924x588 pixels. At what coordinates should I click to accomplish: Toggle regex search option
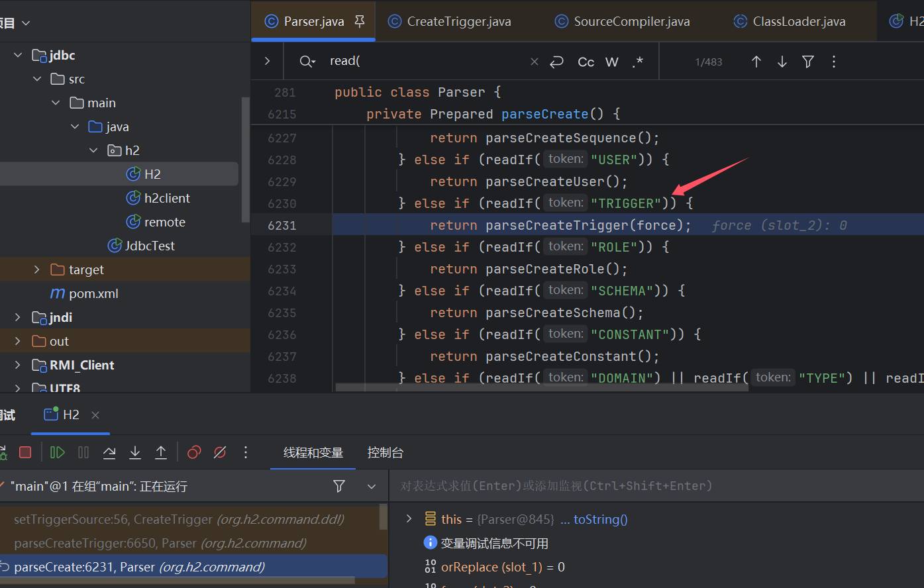pos(638,62)
